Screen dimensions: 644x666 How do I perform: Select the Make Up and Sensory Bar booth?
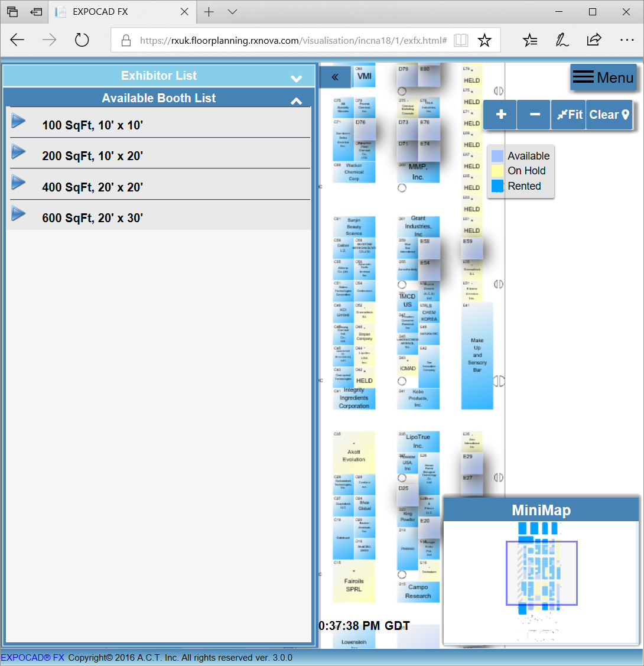[x=477, y=356]
